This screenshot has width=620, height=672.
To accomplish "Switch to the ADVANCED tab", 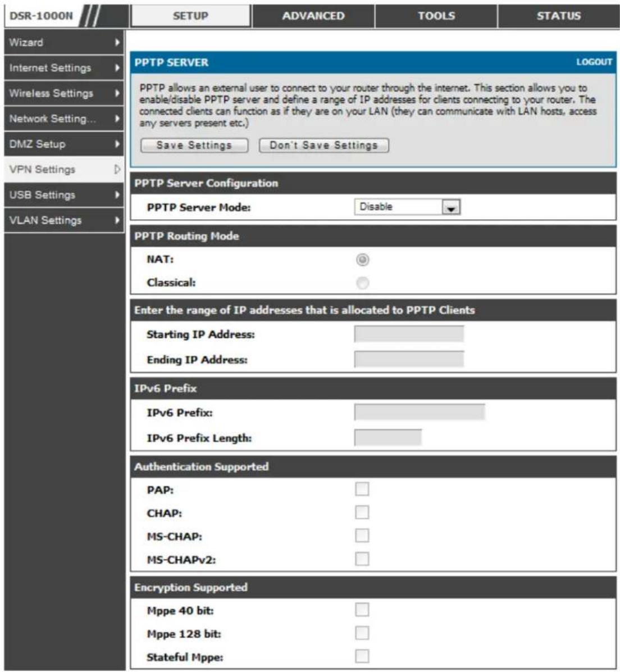I will [313, 16].
